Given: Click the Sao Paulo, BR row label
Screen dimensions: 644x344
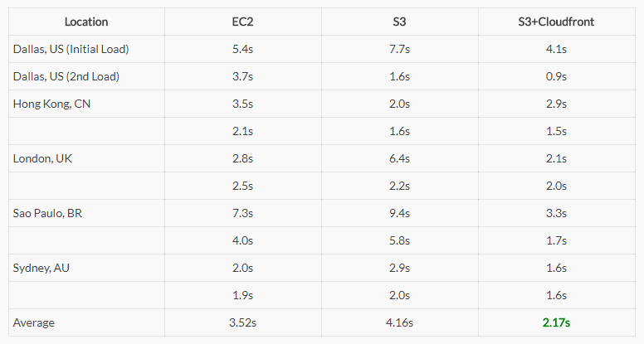Looking at the screenshot, I should 47,213.
